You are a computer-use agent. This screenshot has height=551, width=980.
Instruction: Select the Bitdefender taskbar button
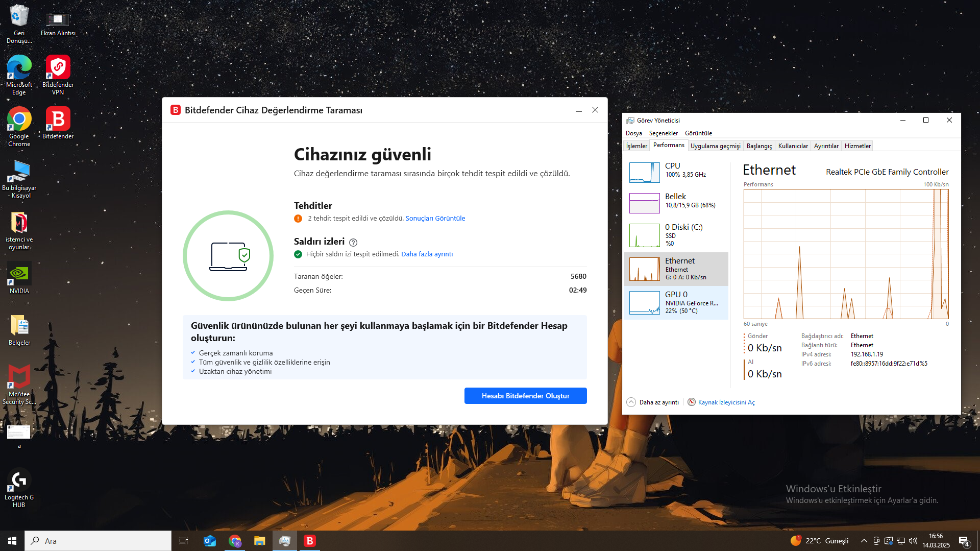click(x=310, y=541)
